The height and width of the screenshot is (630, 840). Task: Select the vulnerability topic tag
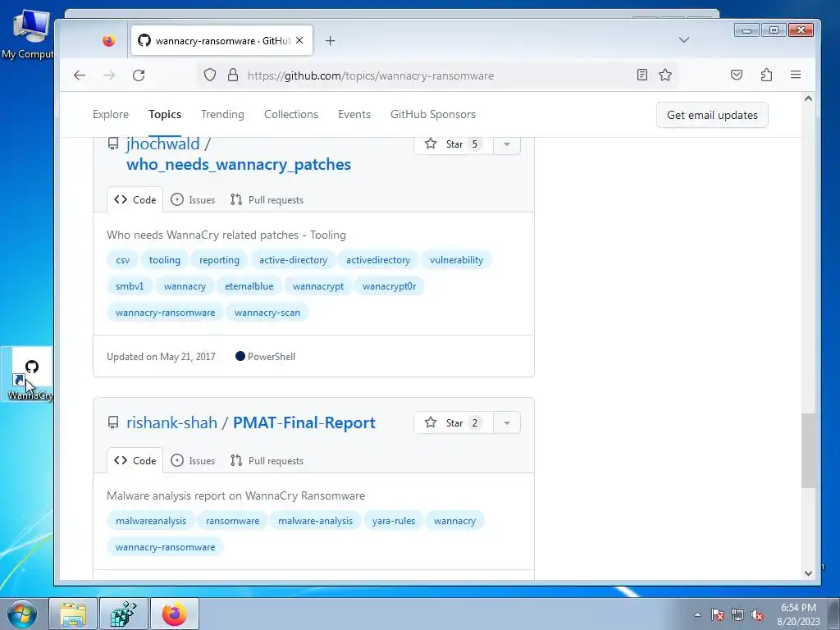point(456,260)
